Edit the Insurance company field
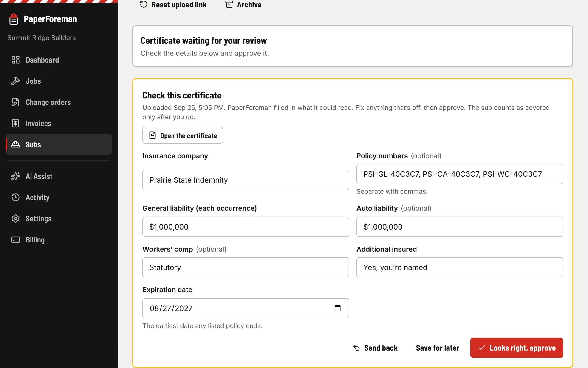Screen dimensions: 588x368 (246, 180)
